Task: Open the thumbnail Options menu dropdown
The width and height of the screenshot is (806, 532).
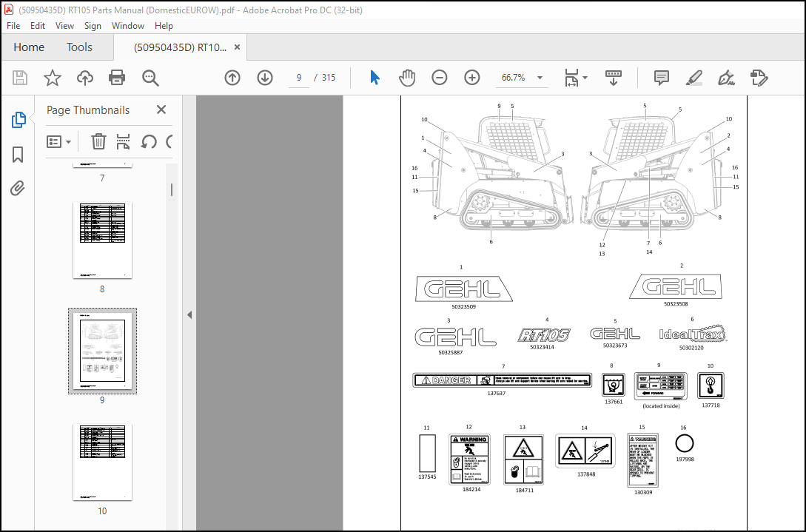Action: pyautogui.click(x=58, y=141)
